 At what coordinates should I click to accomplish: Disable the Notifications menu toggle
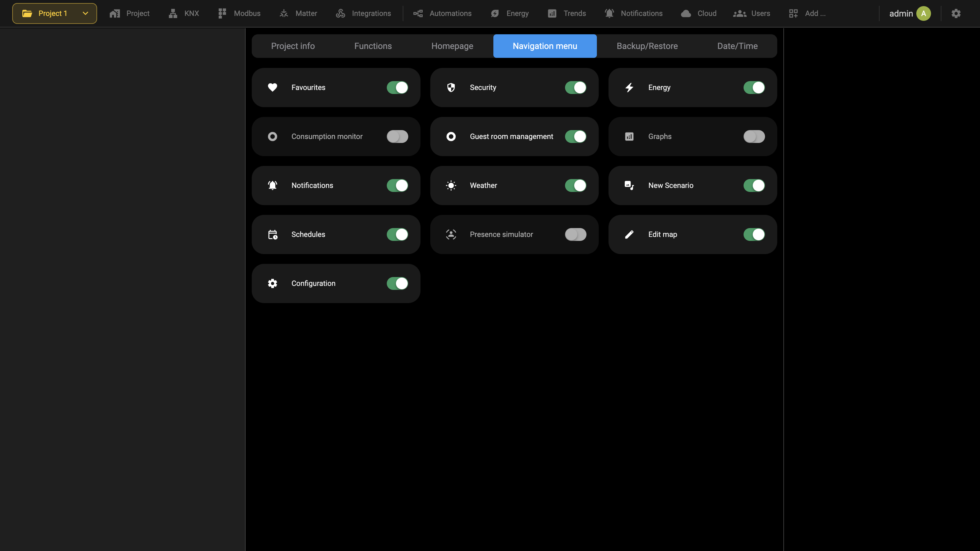pos(397,186)
